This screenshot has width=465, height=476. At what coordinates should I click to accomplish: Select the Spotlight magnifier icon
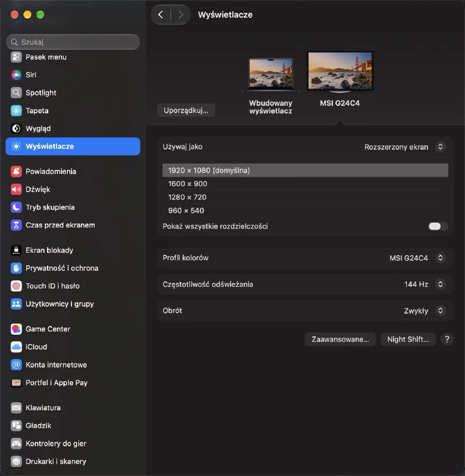pos(16,93)
